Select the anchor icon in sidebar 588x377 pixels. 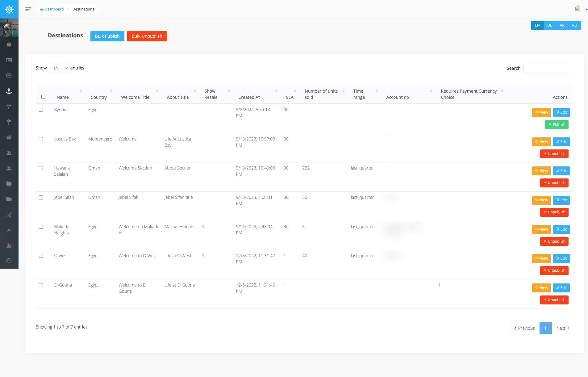point(9,91)
